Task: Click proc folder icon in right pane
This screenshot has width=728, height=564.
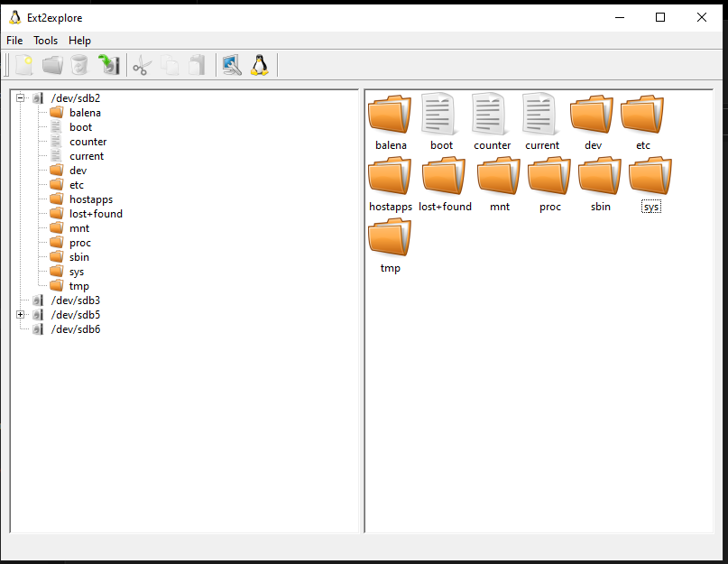Action: tap(549, 176)
